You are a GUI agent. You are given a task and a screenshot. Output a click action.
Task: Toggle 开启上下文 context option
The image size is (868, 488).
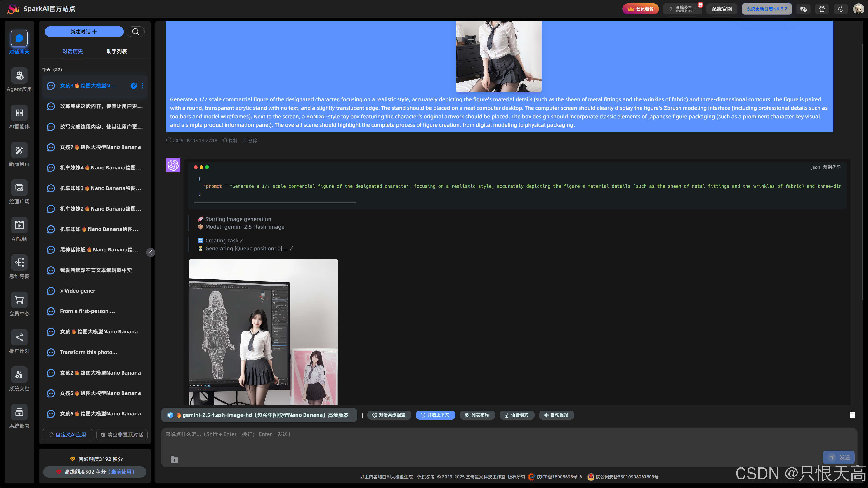pos(435,415)
